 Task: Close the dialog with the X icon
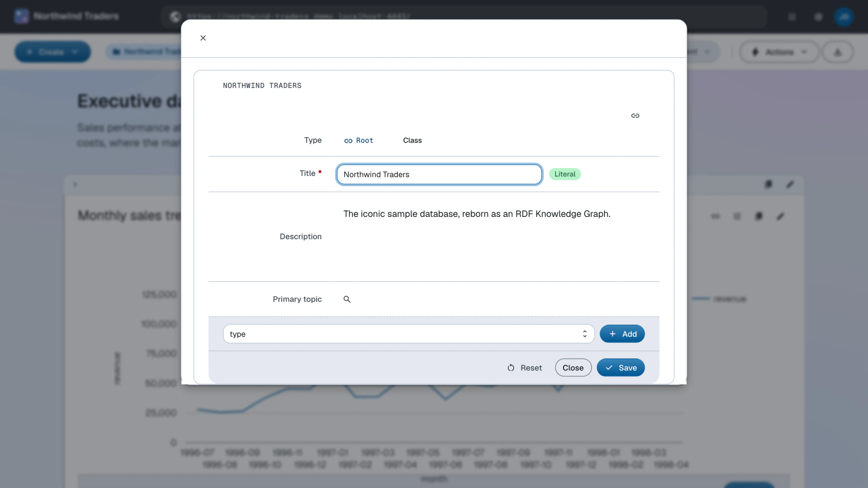[203, 38]
